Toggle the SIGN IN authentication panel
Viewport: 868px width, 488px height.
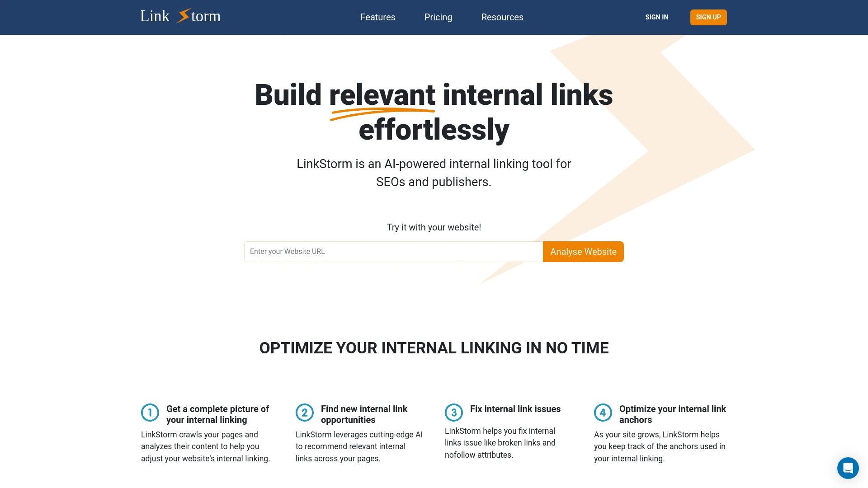pos(657,17)
